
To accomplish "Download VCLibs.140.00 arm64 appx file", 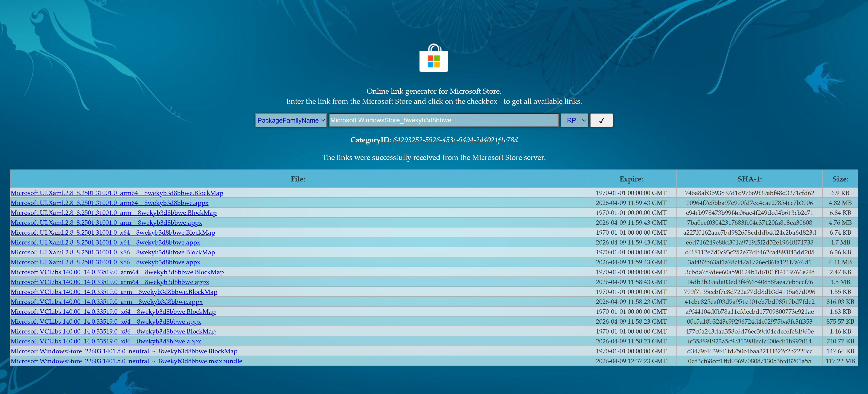I will pyautogui.click(x=110, y=282).
